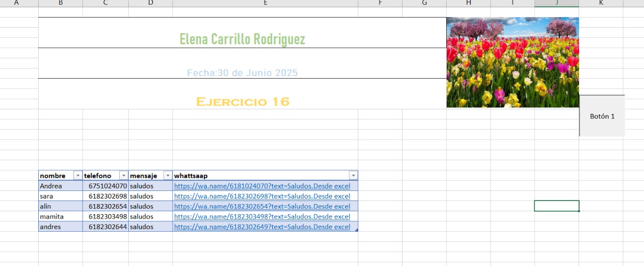644x266 pixels.
Task: Select the cell containing mamita
Action: pyautogui.click(x=60, y=217)
